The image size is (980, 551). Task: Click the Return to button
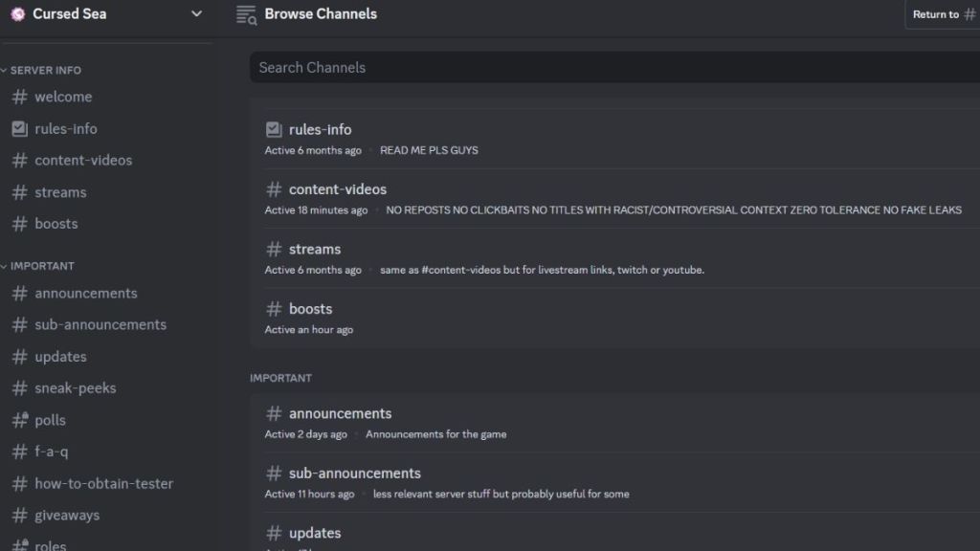[943, 14]
